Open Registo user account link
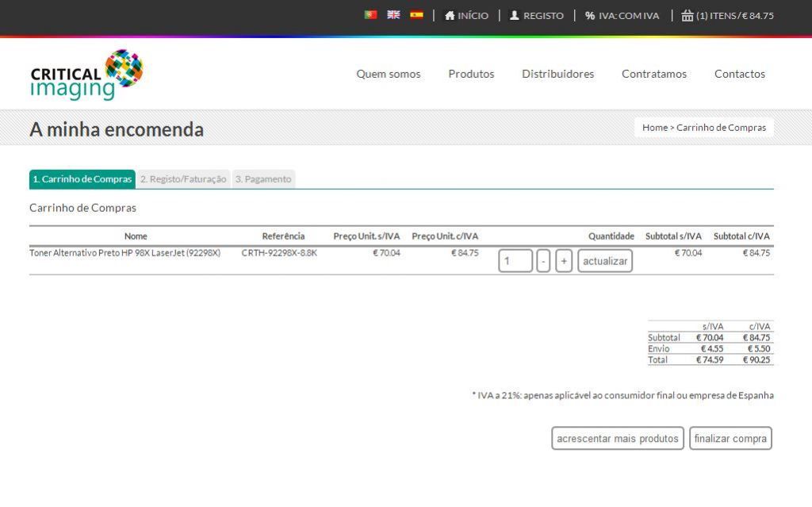The image size is (812, 507). (537, 16)
